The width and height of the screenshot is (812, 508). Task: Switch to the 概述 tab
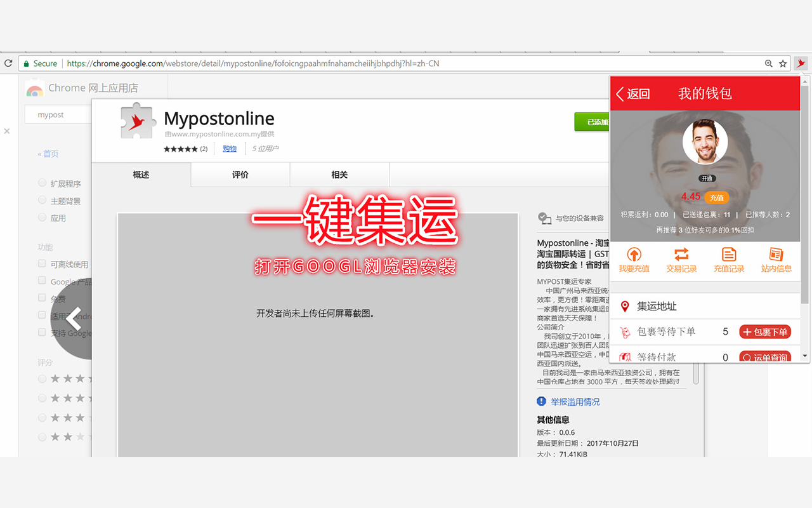(141, 175)
